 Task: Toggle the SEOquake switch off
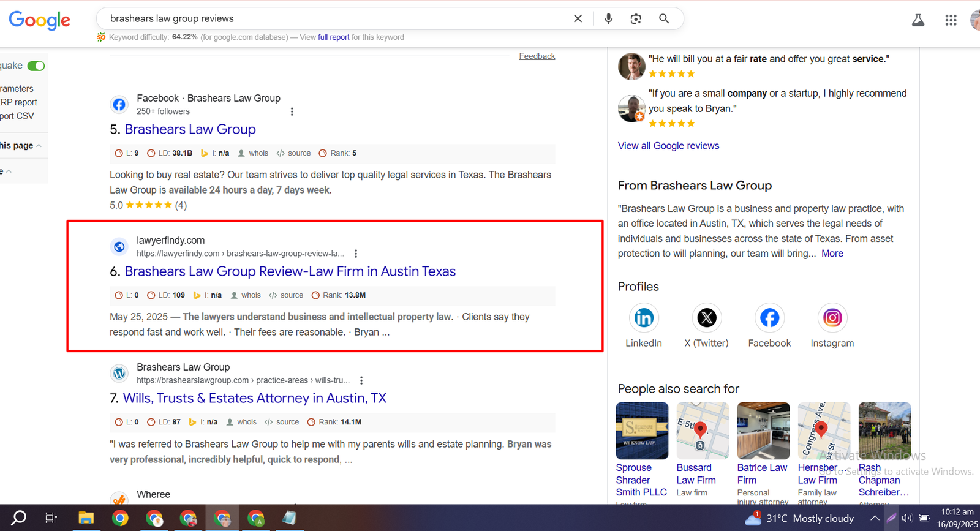pyautogui.click(x=36, y=66)
